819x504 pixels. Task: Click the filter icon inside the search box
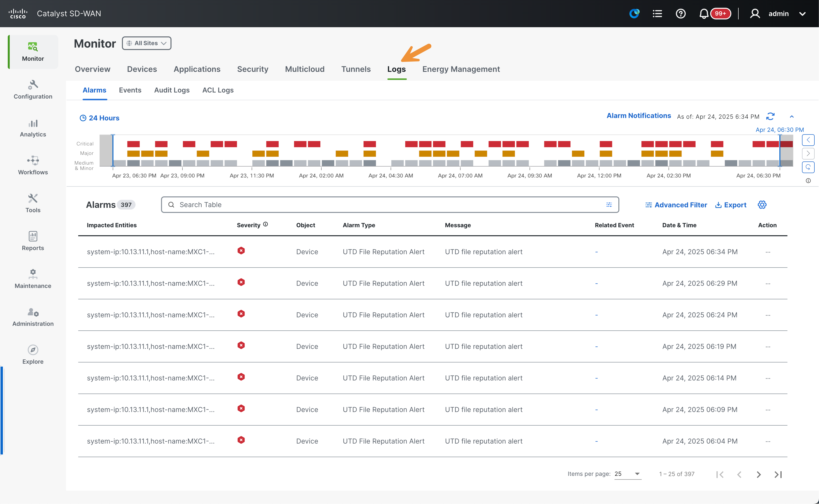click(x=609, y=205)
